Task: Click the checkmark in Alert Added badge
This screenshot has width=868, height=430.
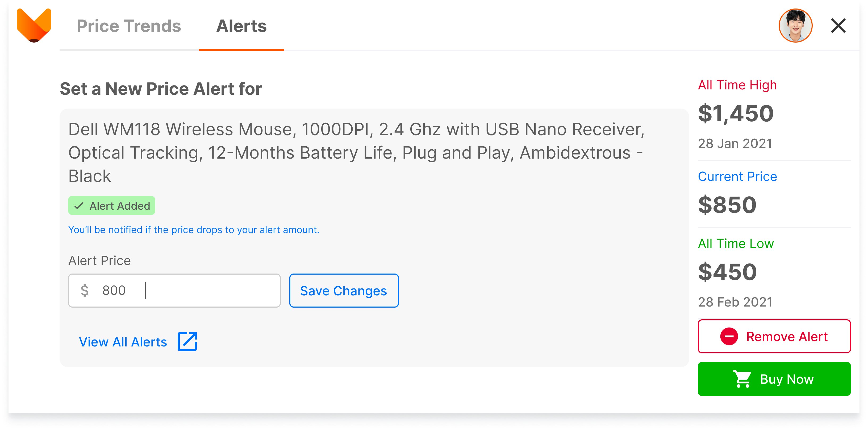Action: tap(78, 206)
